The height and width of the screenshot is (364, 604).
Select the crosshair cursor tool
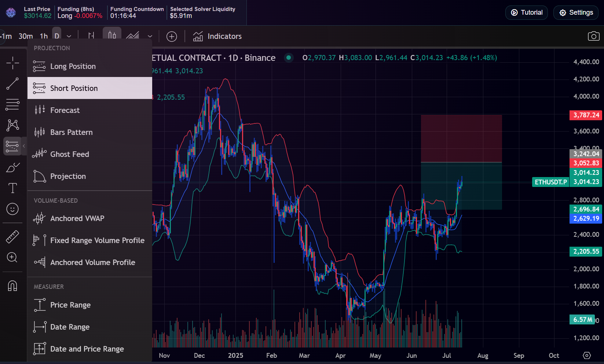tap(12, 63)
